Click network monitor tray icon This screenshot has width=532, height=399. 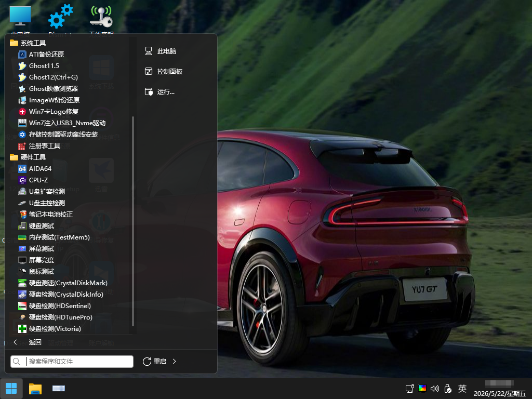(410, 389)
